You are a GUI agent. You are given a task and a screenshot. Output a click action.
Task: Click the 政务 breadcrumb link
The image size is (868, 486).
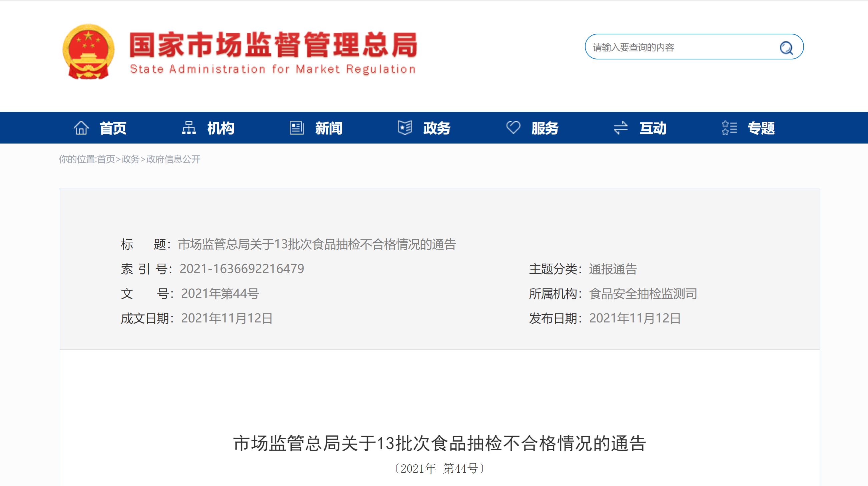point(130,159)
